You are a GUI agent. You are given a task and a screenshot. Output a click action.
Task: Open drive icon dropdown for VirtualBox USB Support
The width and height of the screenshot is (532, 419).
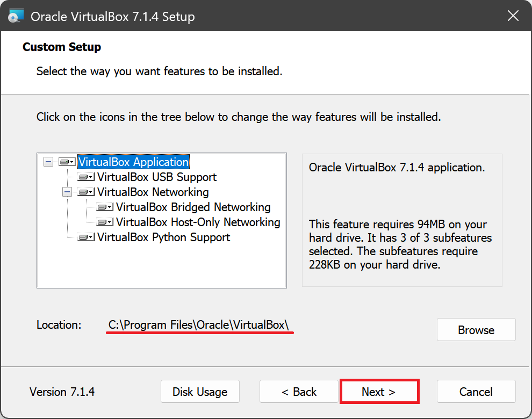pyautogui.click(x=86, y=177)
